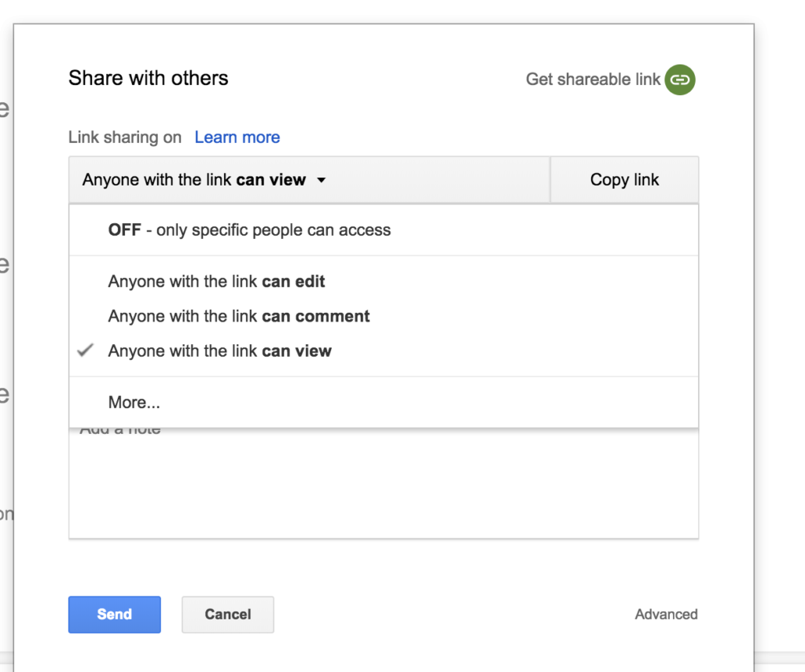Open Learn more about link sharing

[237, 137]
